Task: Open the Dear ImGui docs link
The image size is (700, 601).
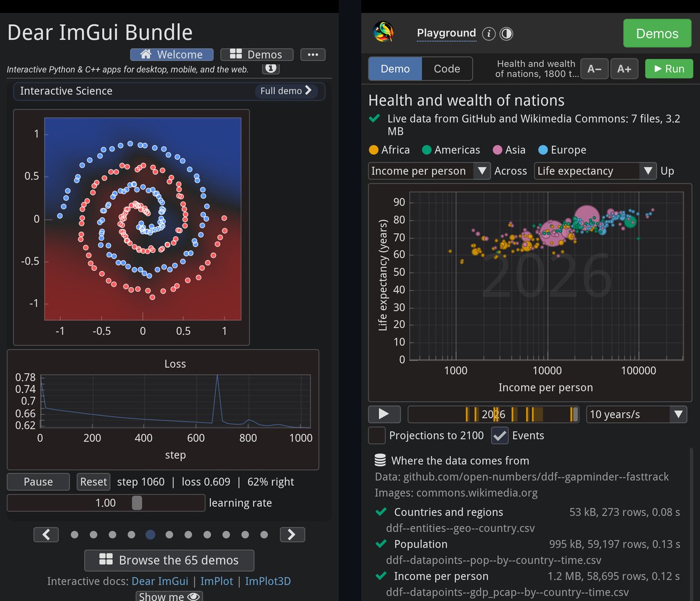Action: [x=160, y=581]
